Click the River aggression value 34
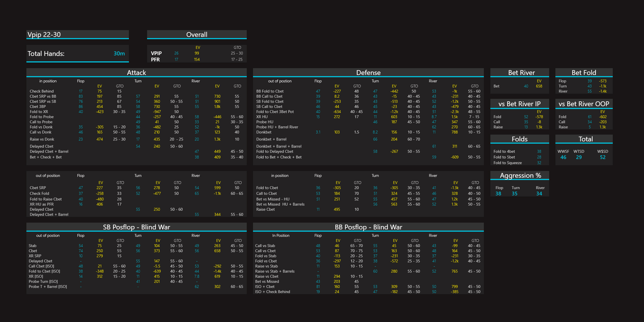Viewport: 644px width, 322px height. 539,194
